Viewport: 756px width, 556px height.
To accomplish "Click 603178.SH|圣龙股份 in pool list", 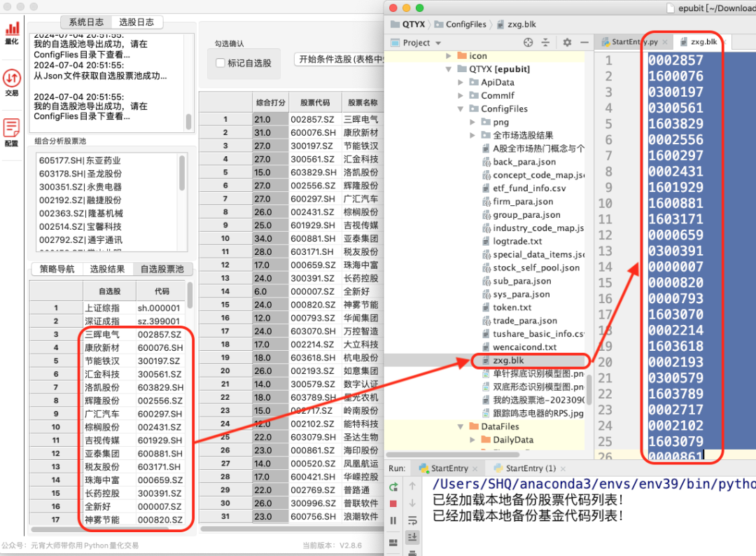I will point(80,174).
